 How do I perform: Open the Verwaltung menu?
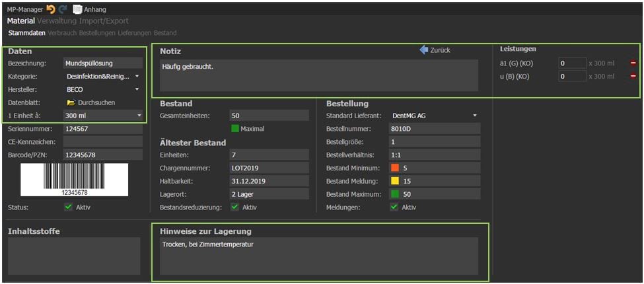(57, 21)
